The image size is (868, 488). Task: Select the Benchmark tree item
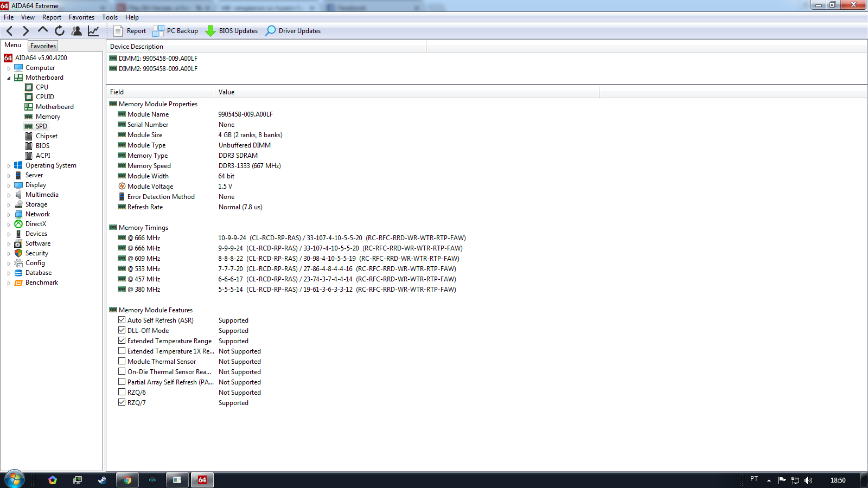pos(41,282)
